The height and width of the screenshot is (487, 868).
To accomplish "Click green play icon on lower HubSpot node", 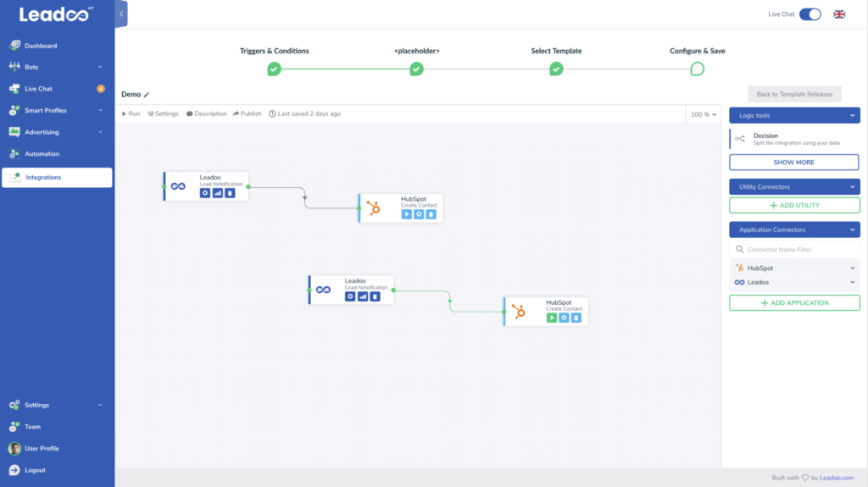I will click(x=551, y=318).
